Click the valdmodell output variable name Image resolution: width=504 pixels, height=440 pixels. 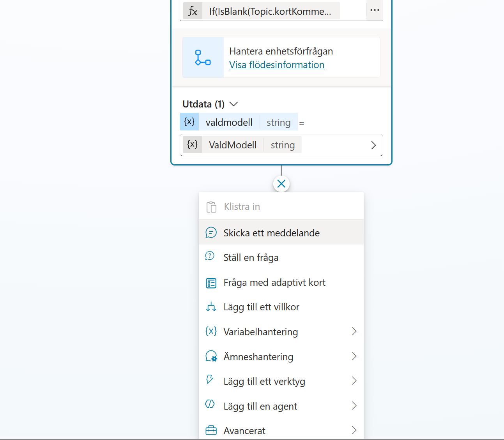pos(229,122)
